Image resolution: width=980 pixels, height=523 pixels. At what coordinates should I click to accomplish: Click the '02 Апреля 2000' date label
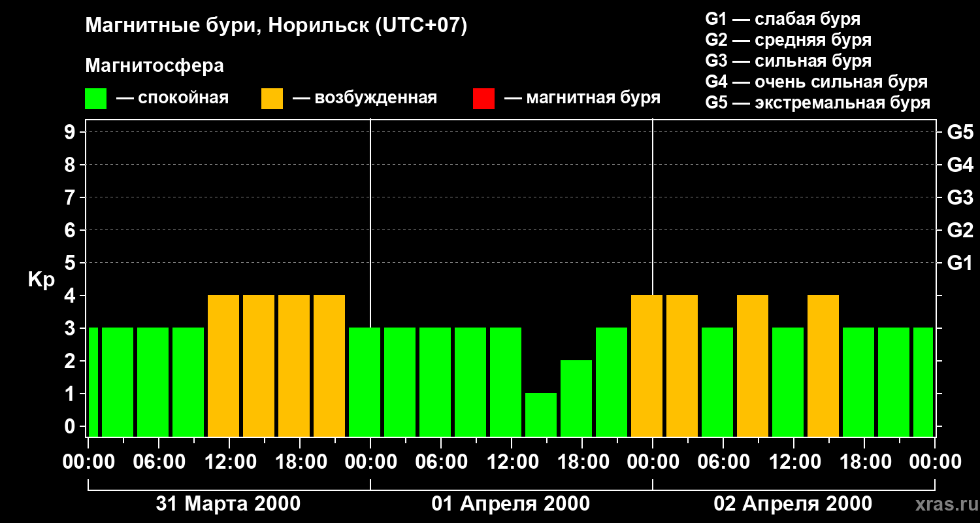793,504
